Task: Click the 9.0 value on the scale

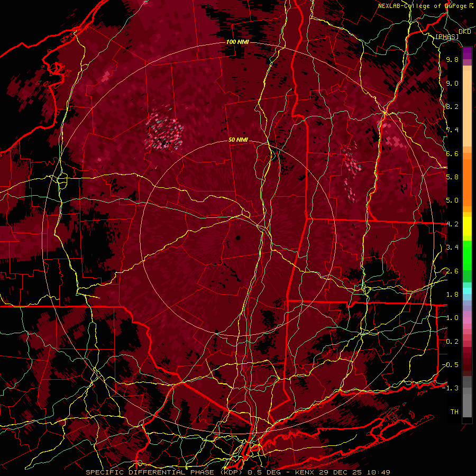Action: (x=452, y=83)
